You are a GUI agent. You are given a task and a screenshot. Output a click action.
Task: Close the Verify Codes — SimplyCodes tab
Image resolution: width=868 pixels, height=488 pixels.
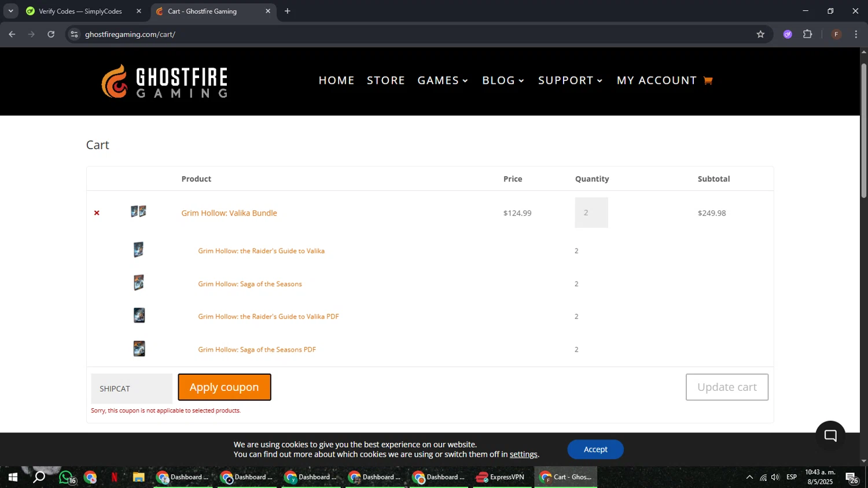(139, 11)
